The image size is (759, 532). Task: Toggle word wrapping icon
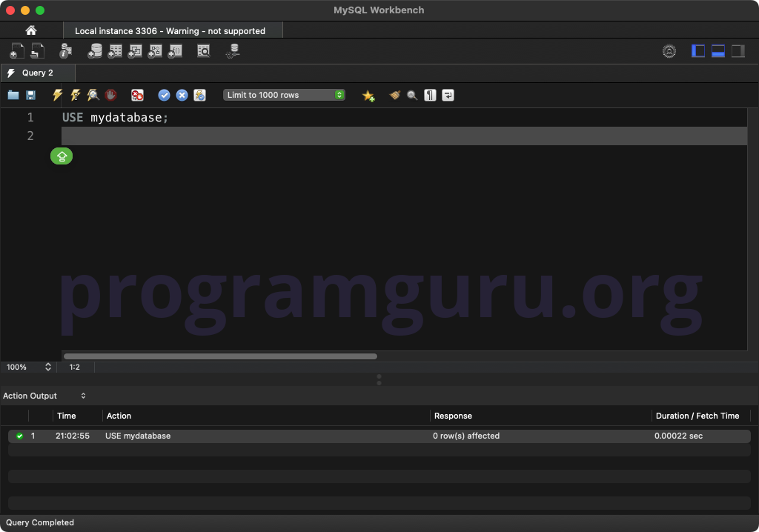[448, 95]
